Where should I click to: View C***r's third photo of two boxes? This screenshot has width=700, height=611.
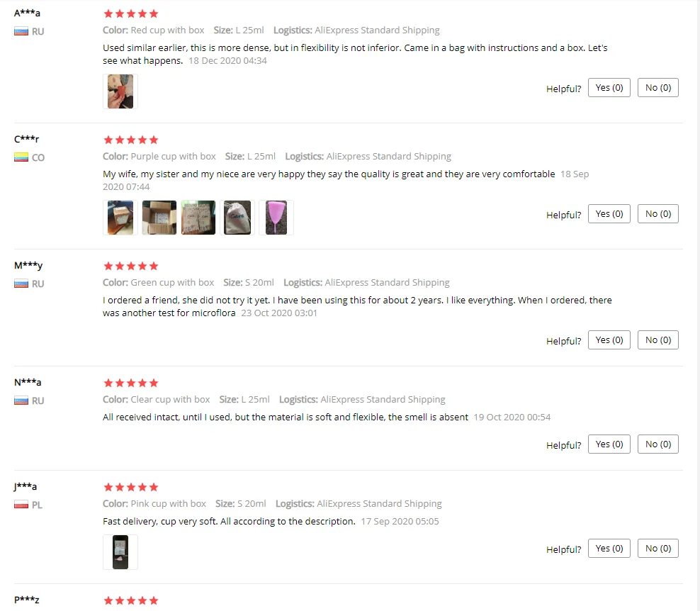[x=198, y=218]
